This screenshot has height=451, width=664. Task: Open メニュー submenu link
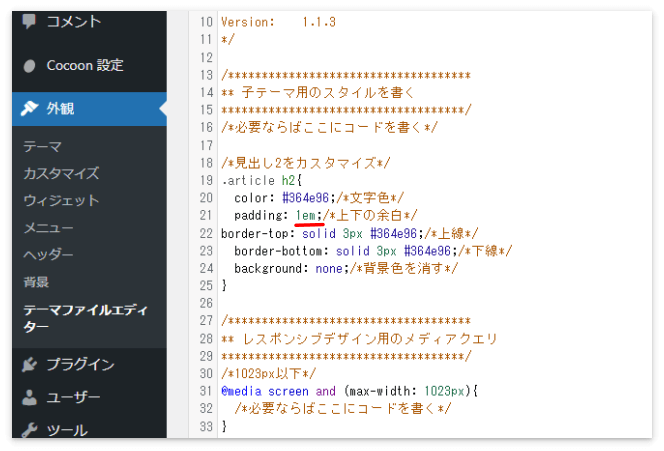pyautogui.click(x=48, y=228)
